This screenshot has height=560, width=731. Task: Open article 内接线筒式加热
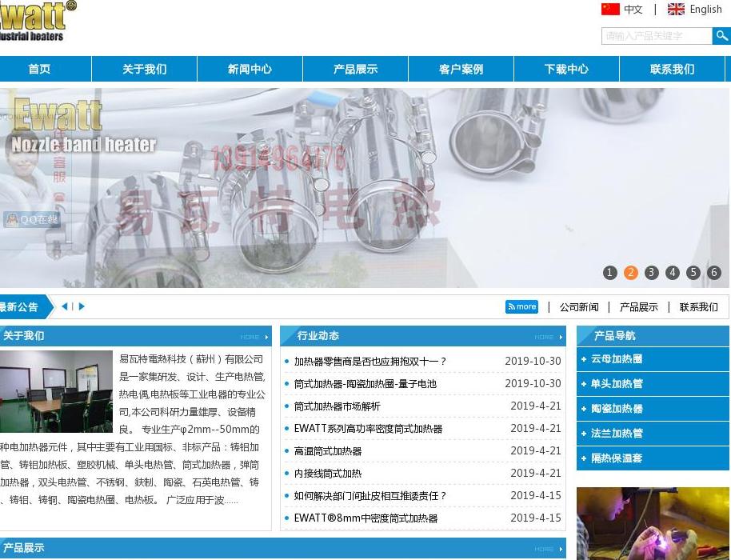(328, 474)
